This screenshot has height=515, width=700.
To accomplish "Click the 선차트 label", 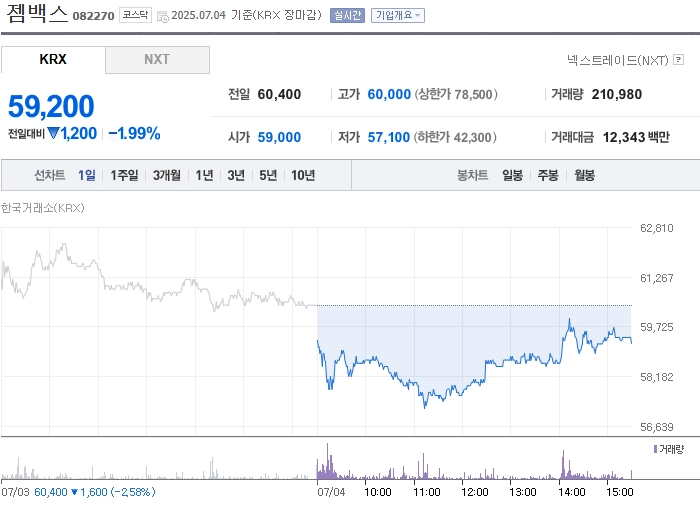I will tap(50, 175).
